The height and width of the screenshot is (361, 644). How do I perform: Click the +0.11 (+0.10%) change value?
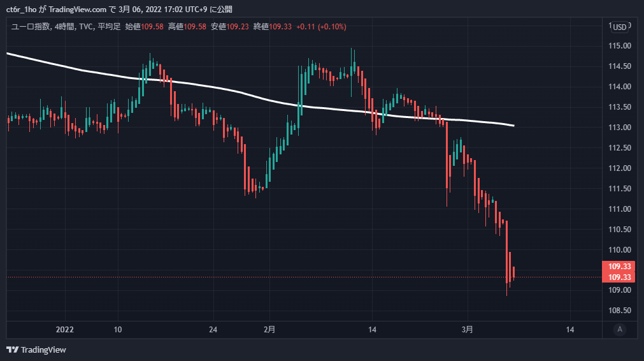click(321, 27)
